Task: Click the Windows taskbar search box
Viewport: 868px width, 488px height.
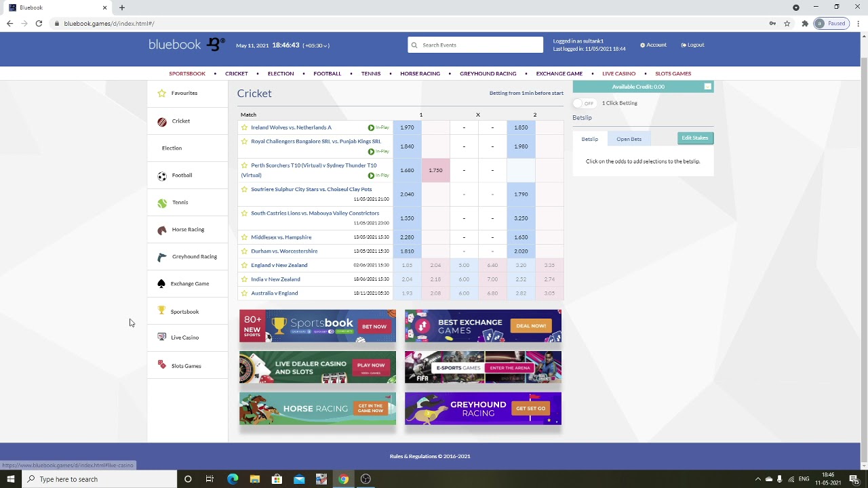Action: point(99,479)
